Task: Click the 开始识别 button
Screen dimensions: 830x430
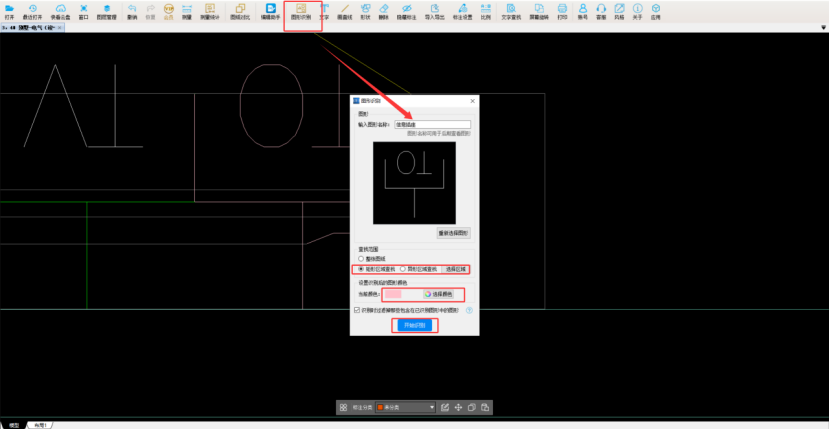Action: (413, 326)
